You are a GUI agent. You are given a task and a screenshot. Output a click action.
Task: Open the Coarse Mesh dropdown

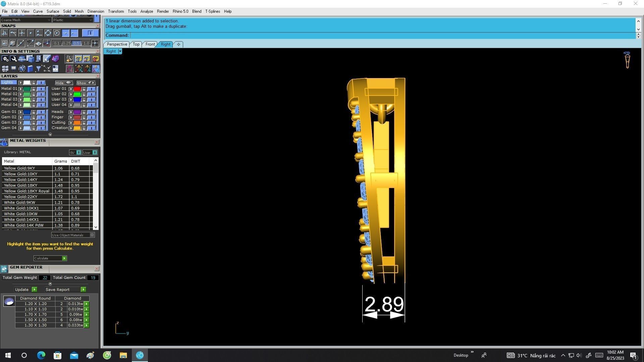click(x=25, y=20)
